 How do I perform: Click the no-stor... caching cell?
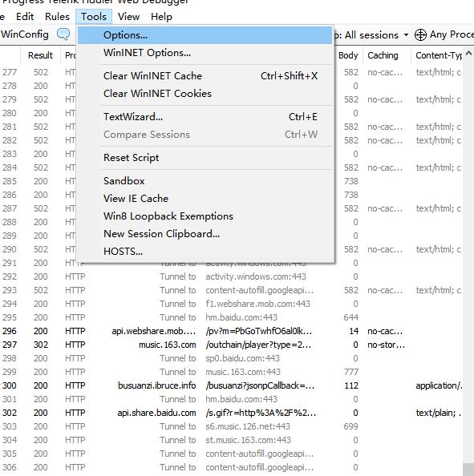386,345
